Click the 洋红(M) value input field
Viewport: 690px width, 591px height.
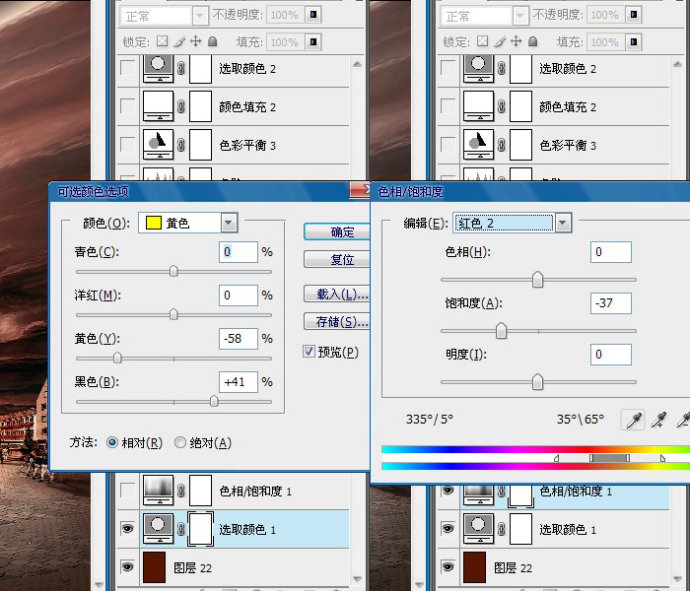tap(238, 295)
